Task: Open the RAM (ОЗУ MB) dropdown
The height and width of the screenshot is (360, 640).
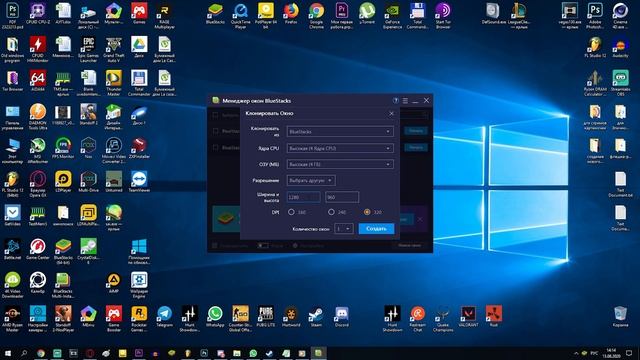Action: pos(340,164)
